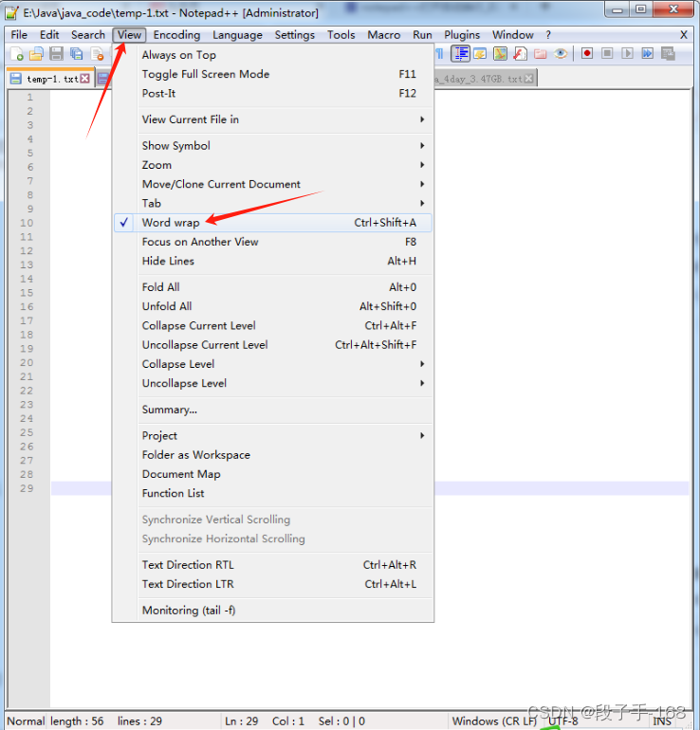Click the Folder as Workspace toolbar icon
This screenshot has width=700, height=730.
pos(541,54)
